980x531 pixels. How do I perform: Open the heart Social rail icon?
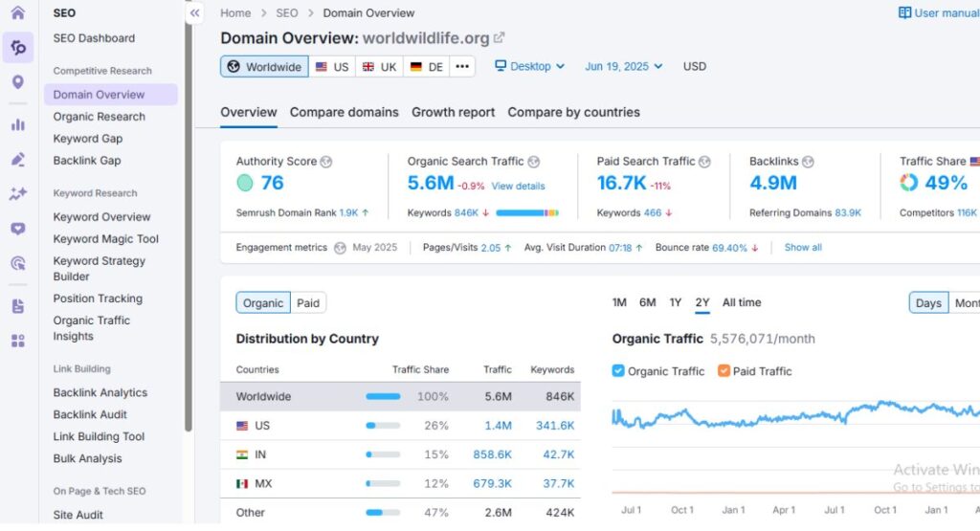tap(18, 229)
